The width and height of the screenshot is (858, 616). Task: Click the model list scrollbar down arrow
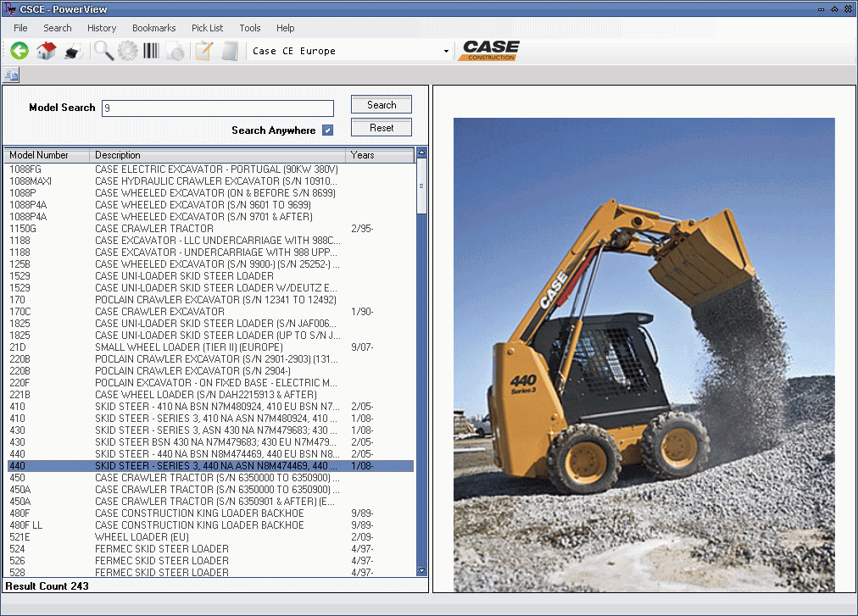coord(421,570)
